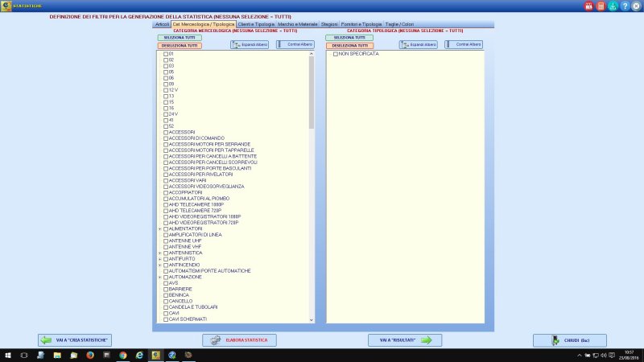Click left panel's Espandi Albero button
The height and width of the screenshot is (362, 644).
click(250, 45)
